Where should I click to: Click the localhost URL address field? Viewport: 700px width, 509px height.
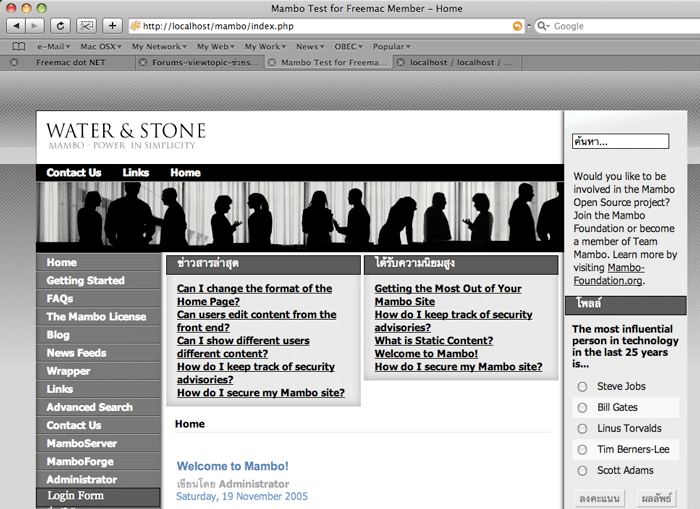(x=320, y=26)
